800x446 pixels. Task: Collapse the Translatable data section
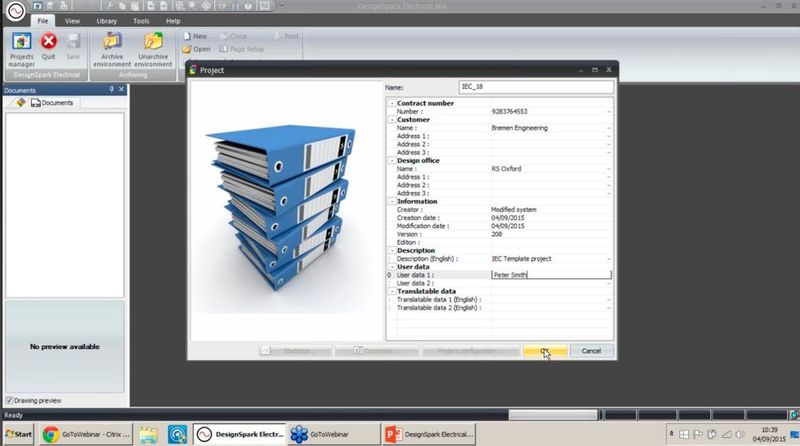(391, 291)
